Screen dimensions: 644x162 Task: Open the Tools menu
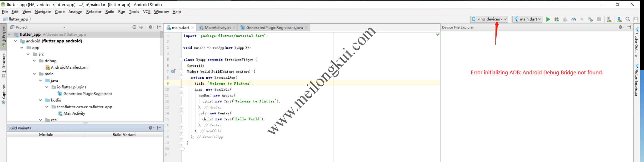pos(134,12)
